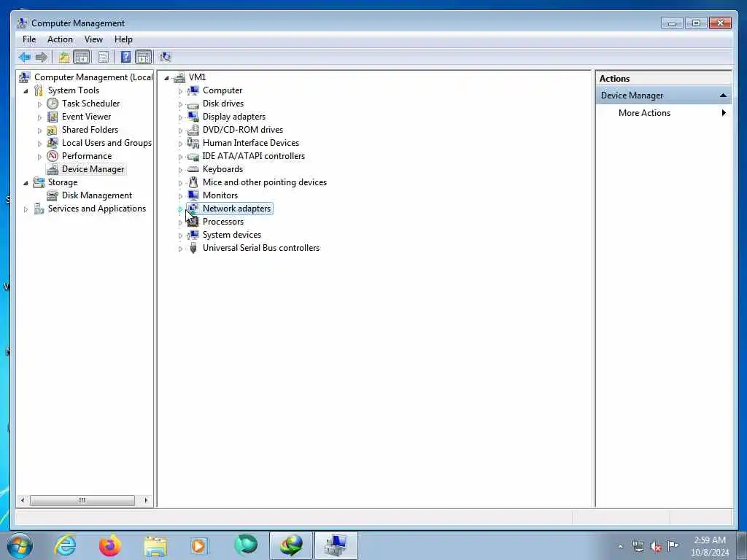
Task: Open the Properties toolbar icon
Action: (x=103, y=58)
